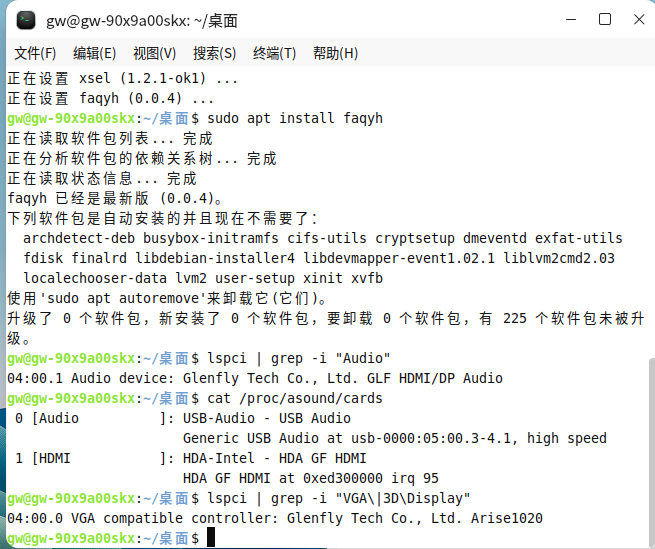Image resolution: width=655 pixels, height=549 pixels.
Task: Click the 'sudo apt install faqyh' command line
Action: pos(295,119)
